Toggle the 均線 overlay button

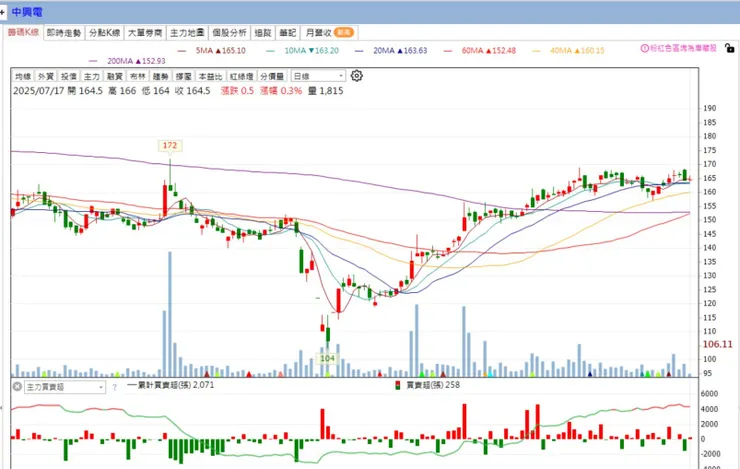click(23, 76)
